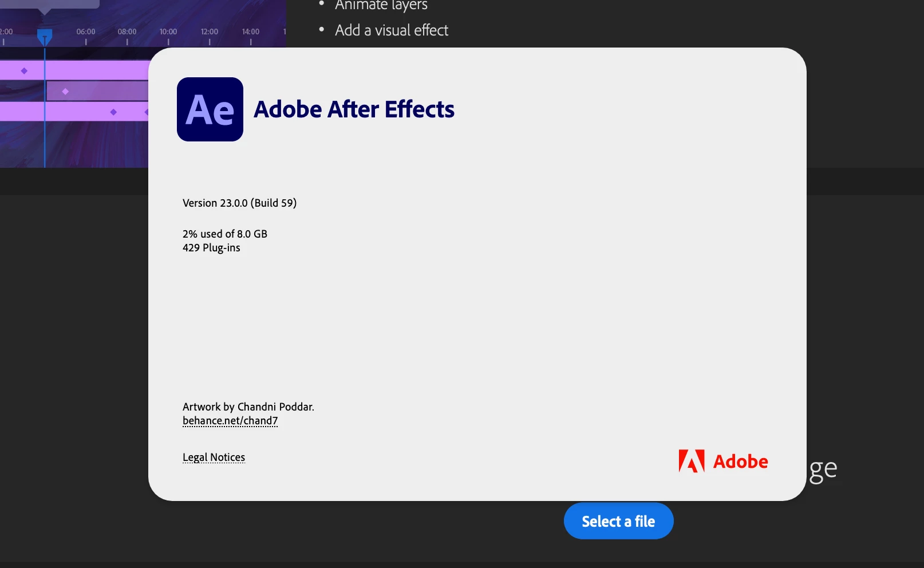Click the 08:00 mark on the time ruler
924x568 pixels.
pos(127,31)
